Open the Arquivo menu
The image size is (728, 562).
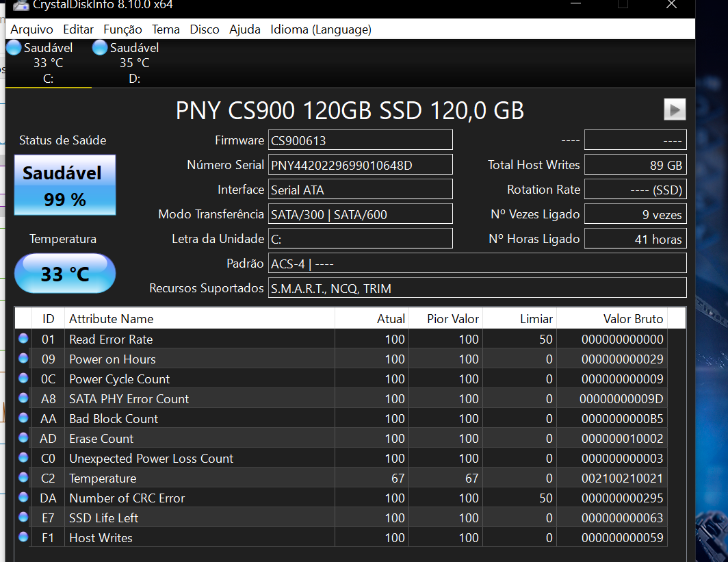click(31, 29)
